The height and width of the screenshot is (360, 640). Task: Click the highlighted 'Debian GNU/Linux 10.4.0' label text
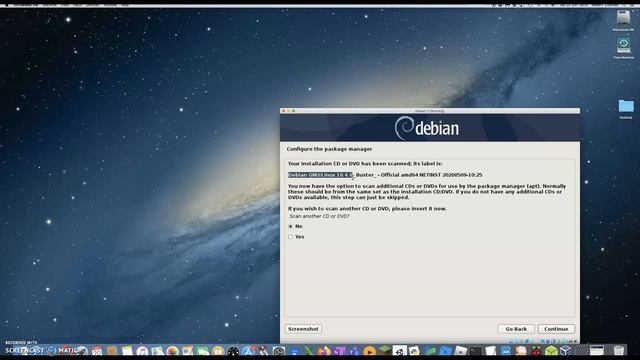click(320, 175)
